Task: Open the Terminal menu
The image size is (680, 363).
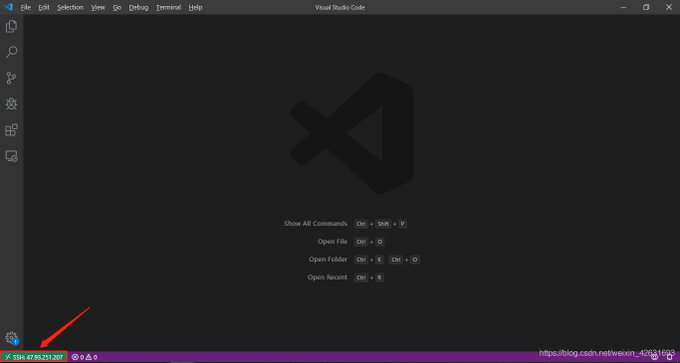Action: point(168,7)
